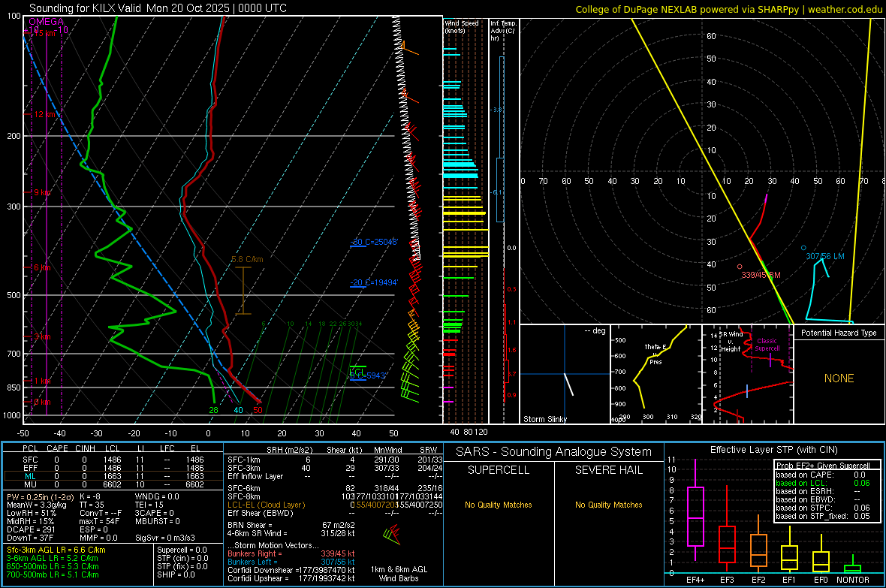Image resolution: width=886 pixels, height=588 pixels.
Task: Click the magenta EF4+ box in STP chart
Action: pos(695,516)
